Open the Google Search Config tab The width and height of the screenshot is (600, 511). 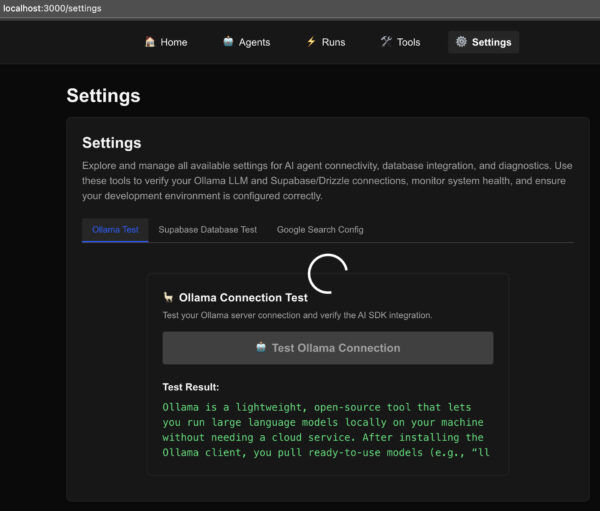tap(320, 230)
